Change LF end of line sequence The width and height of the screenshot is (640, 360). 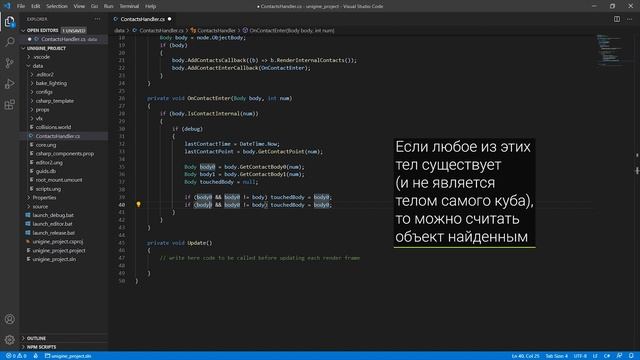tap(595, 356)
